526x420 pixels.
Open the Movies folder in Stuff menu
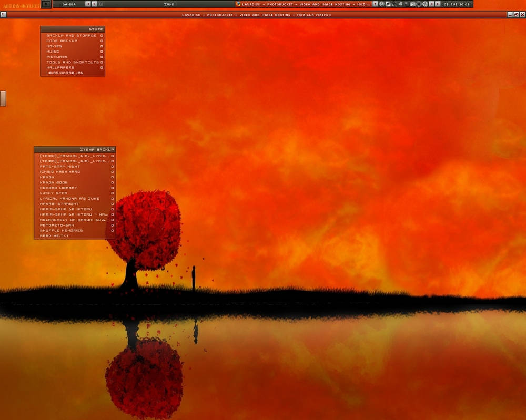pos(73,46)
